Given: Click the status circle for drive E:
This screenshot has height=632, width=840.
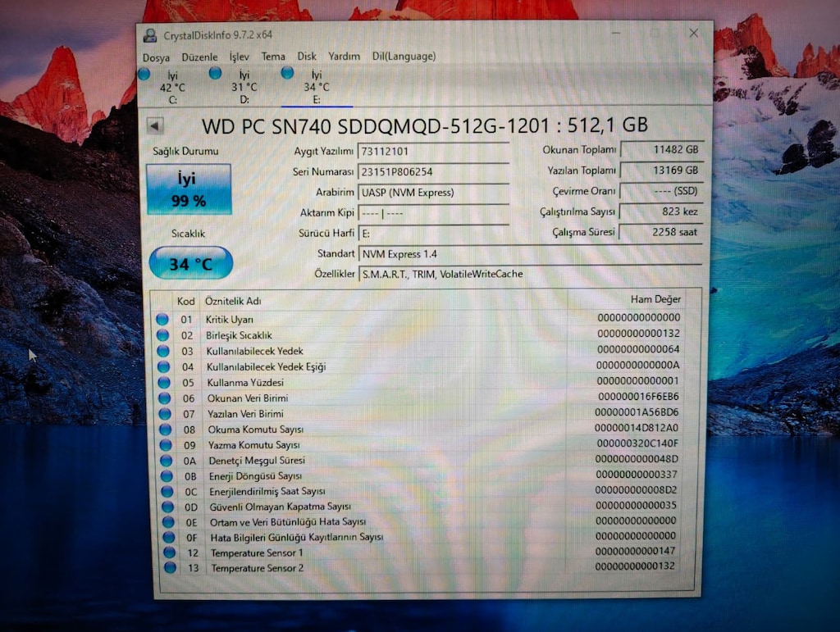Looking at the screenshot, I should click(287, 73).
